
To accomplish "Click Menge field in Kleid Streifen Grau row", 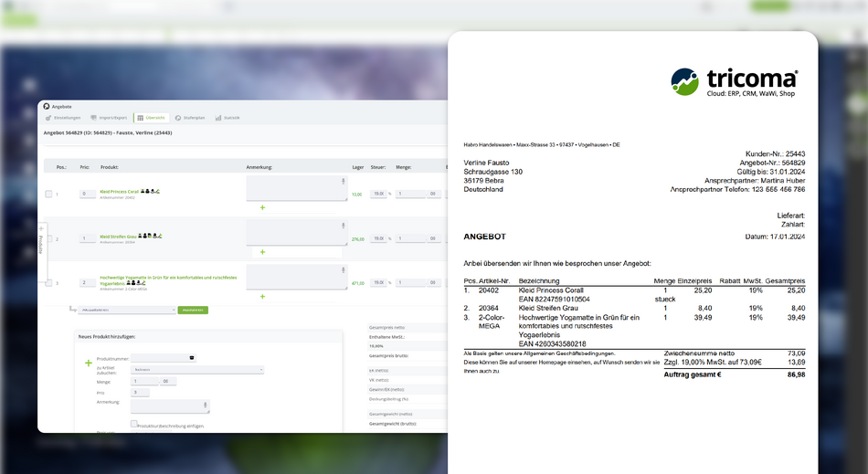I will (410, 238).
